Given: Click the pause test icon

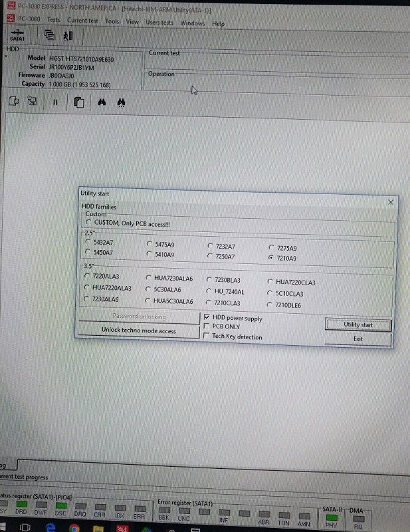Looking at the screenshot, I should 55,102.
